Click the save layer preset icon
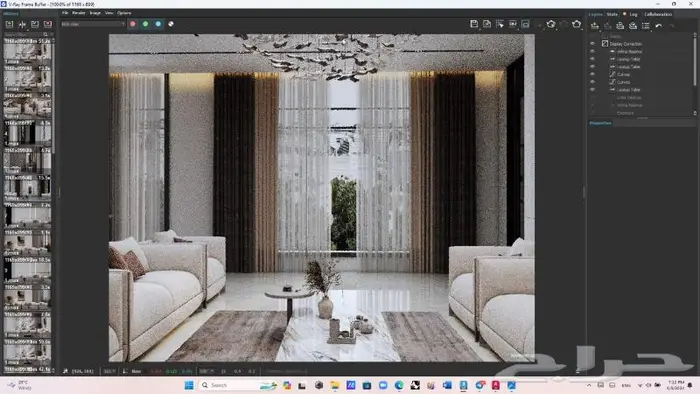The image size is (700, 394). (620, 26)
